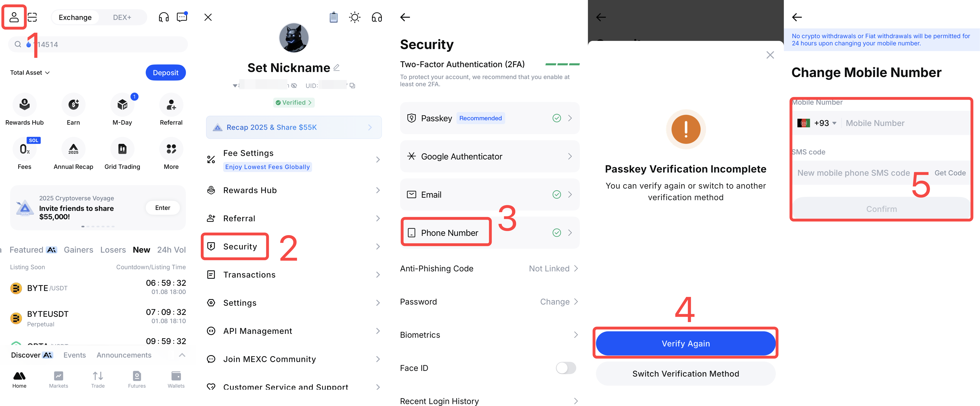Open the Markets bottom tab

pos(59,379)
